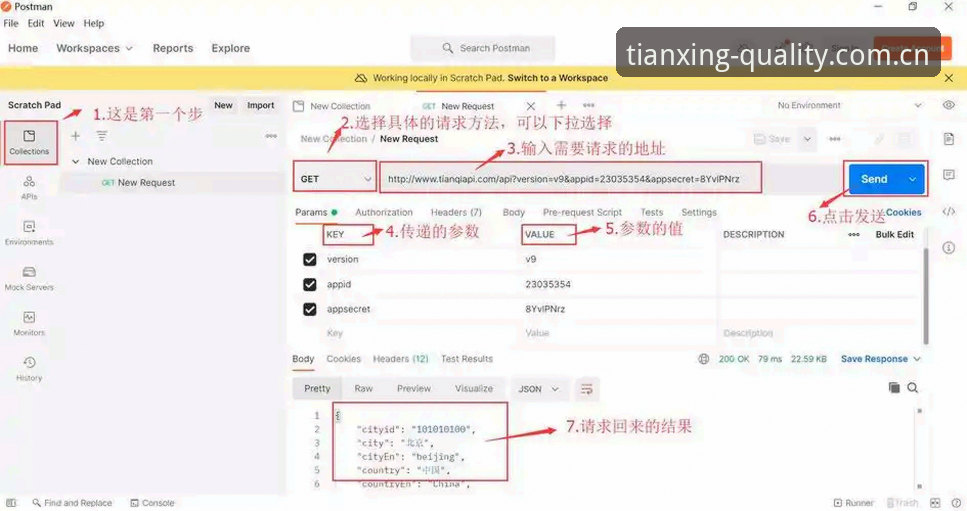This screenshot has width=967, height=511.
Task: Open the Environments sidebar panel
Action: point(29,233)
